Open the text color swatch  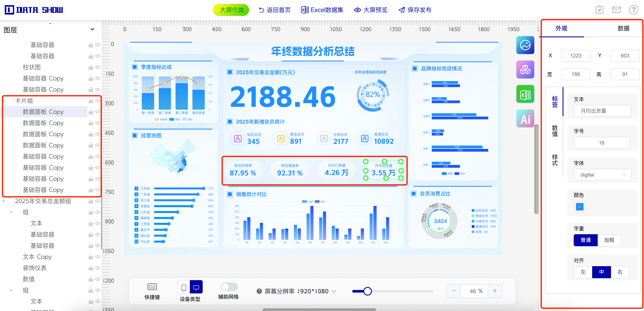pos(580,207)
